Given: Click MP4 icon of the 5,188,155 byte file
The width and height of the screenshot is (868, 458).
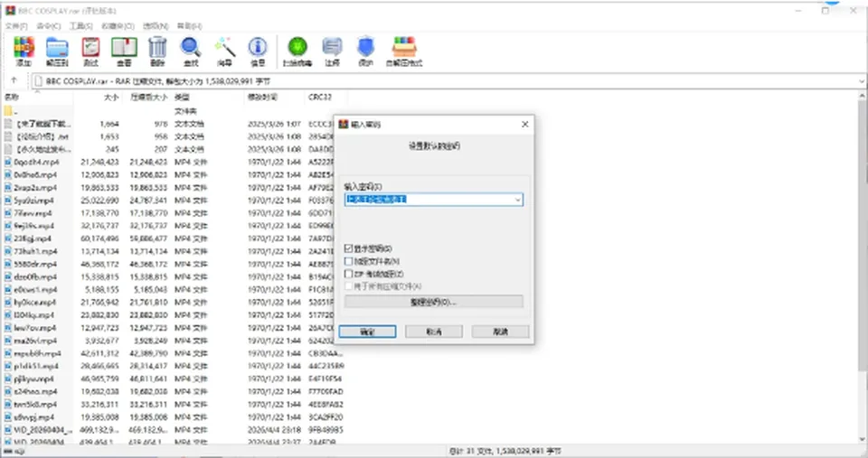Looking at the screenshot, I should 8,289.
